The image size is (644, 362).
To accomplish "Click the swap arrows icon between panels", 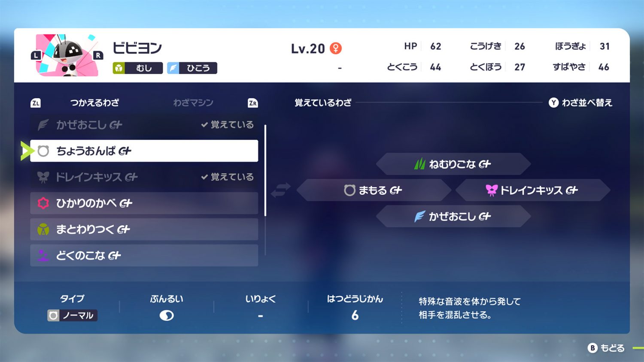I will pyautogui.click(x=280, y=190).
